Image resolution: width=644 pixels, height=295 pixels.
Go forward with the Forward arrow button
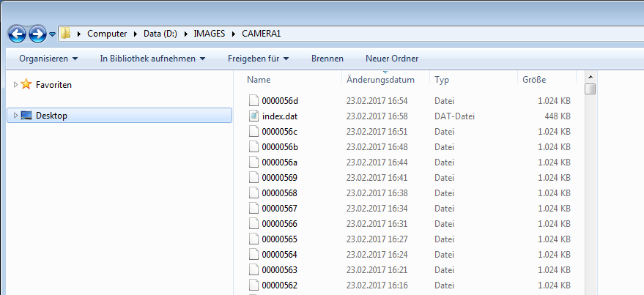37,34
